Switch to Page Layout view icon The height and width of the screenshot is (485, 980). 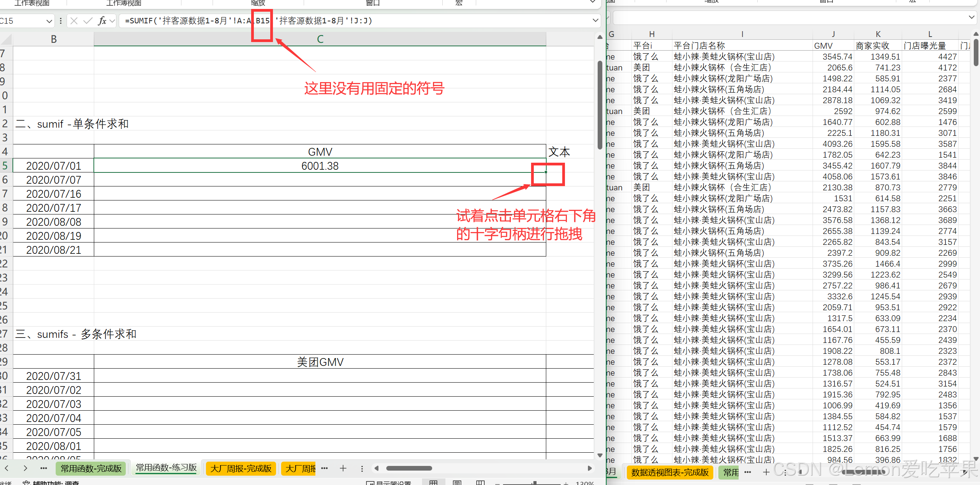pos(457,483)
